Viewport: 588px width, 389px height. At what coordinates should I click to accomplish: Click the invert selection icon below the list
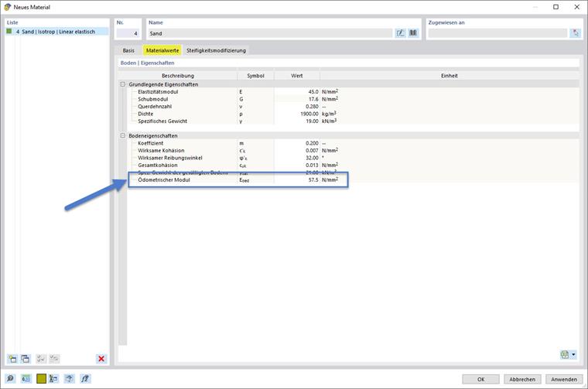pyautogui.click(x=54, y=359)
